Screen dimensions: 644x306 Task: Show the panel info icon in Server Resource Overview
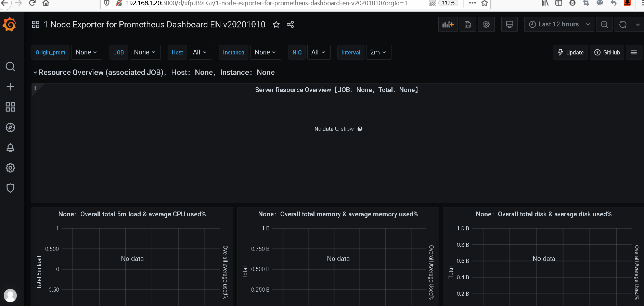point(35,88)
